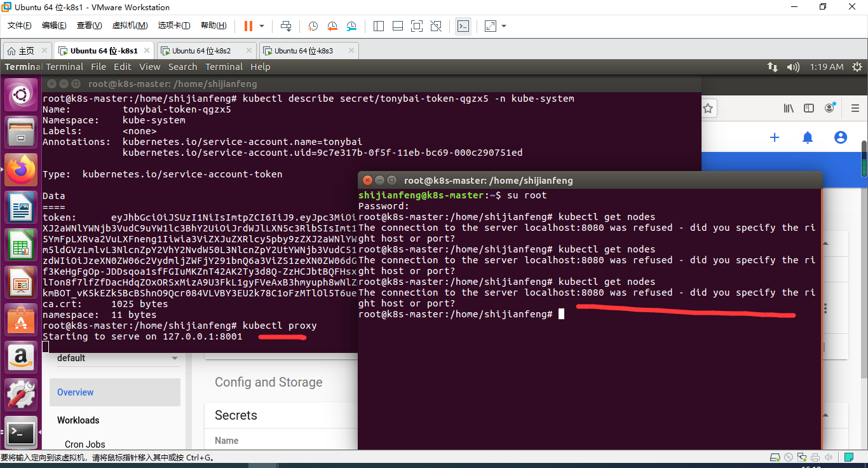This screenshot has height=468, width=868.
Task: Open the 编辑(E) menu
Action: (x=54, y=25)
